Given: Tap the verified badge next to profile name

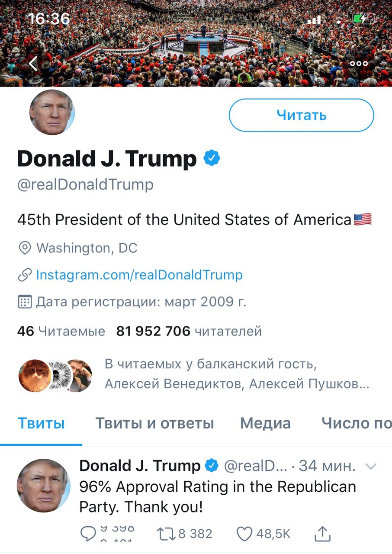Looking at the screenshot, I should click(x=212, y=158).
